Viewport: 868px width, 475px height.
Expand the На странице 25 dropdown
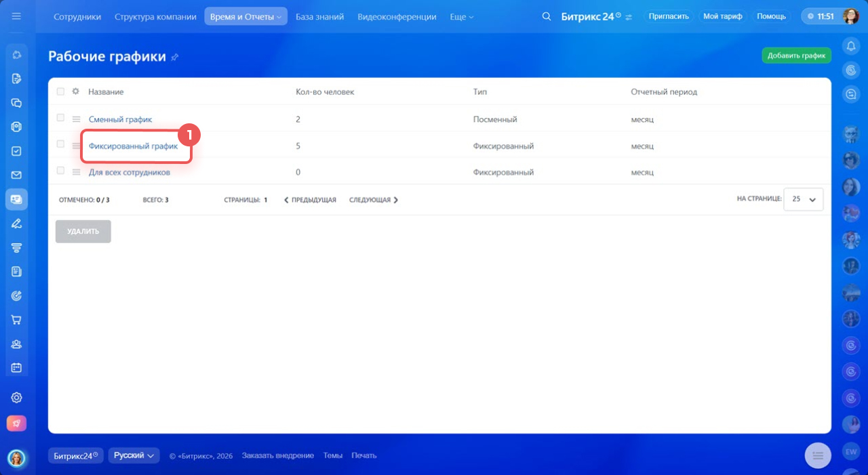[x=804, y=199]
